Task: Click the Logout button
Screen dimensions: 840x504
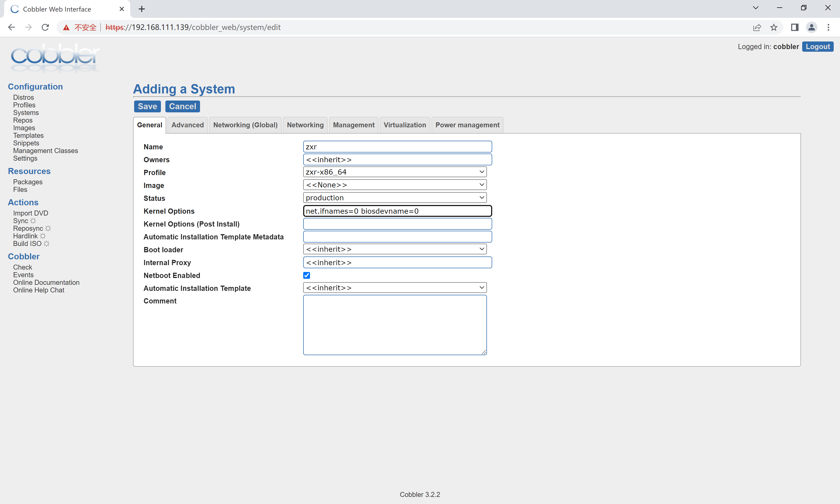Action: tap(818, 46)
